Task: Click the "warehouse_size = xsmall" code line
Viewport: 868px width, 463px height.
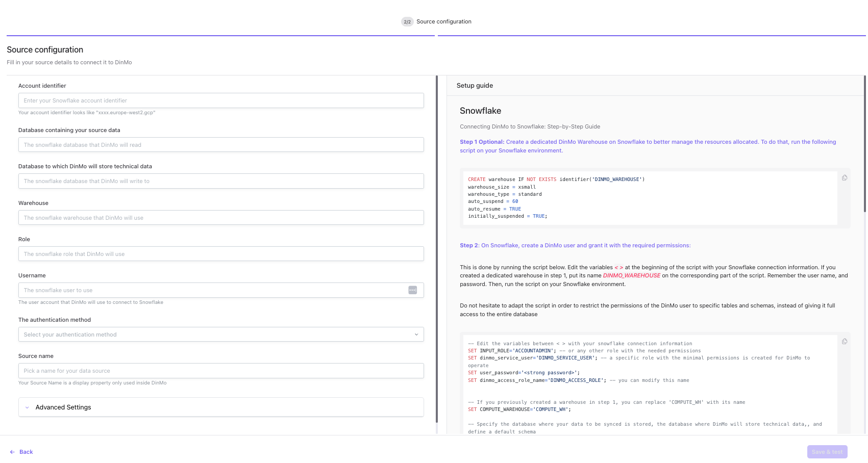Action: (x=502, y=187)
